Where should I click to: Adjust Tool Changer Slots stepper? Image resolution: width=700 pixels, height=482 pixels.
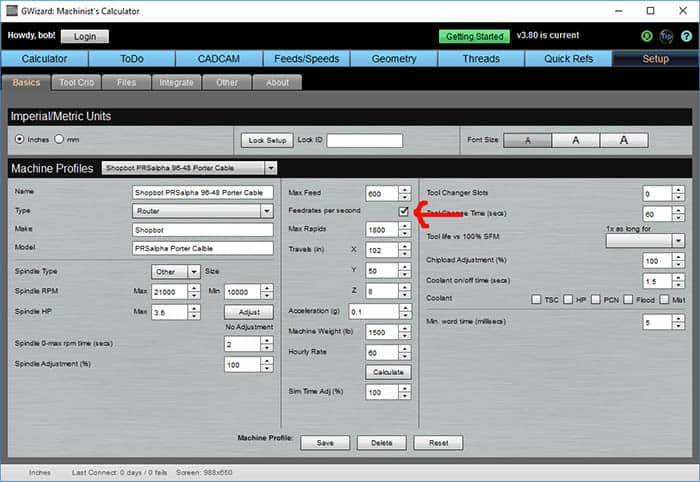point(679,194)
